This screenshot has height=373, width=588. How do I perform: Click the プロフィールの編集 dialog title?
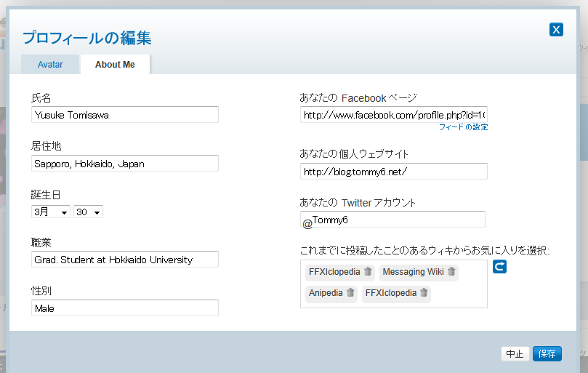(x=87, y=38)
